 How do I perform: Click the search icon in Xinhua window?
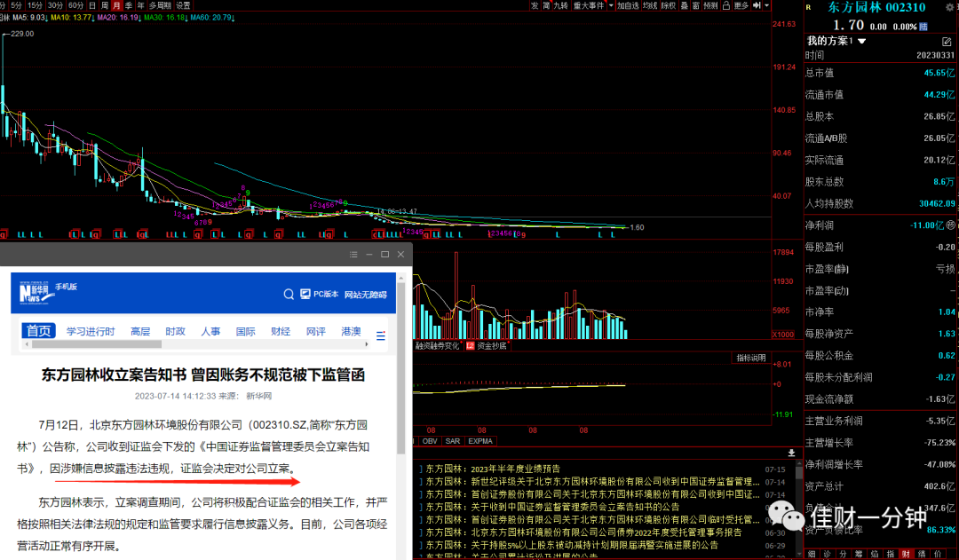(x=289, y=294)
